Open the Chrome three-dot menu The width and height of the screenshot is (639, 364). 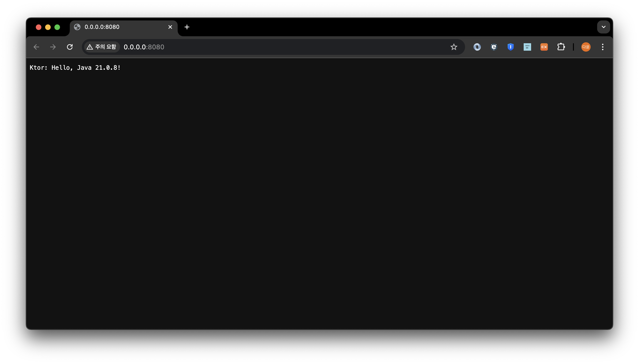pyautogui.click(x=602, y=47)
